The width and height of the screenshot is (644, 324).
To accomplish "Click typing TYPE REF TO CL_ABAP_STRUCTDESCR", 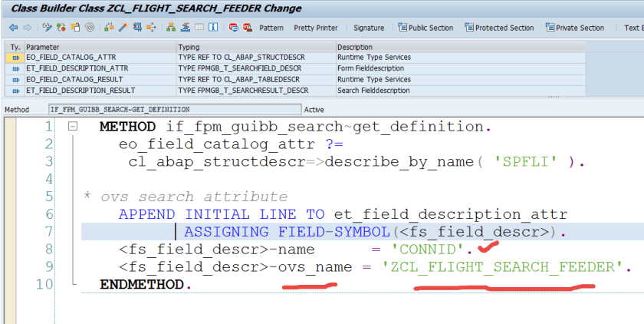I will click(x=242, y=57).
